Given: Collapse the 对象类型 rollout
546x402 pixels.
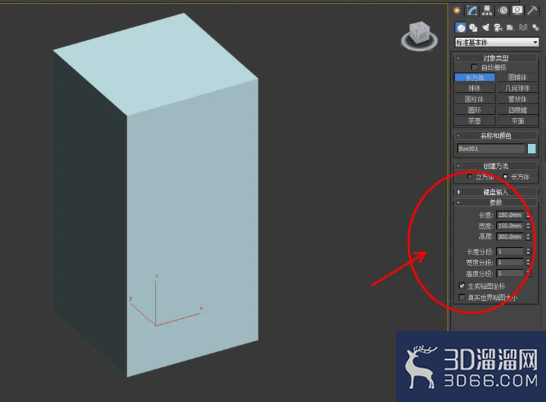Looking at the screenshot, I should click(496, 58).
